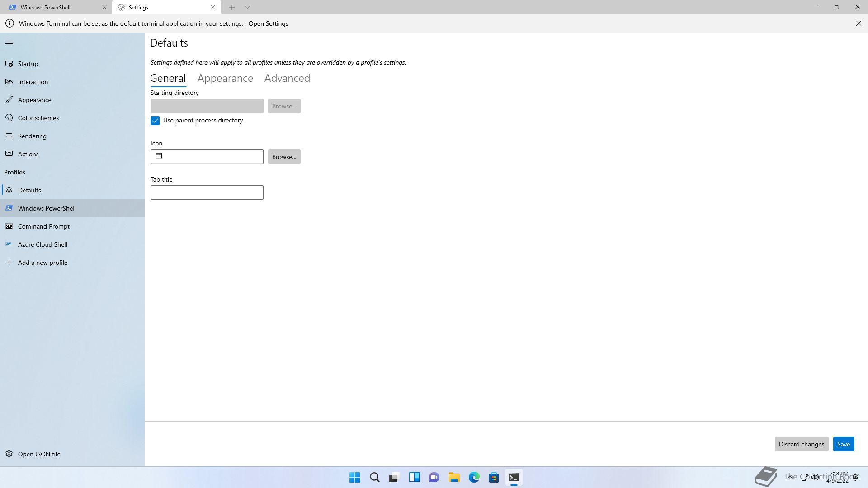
Task: Click Discard changes button
Action: (x=802, y=444)
